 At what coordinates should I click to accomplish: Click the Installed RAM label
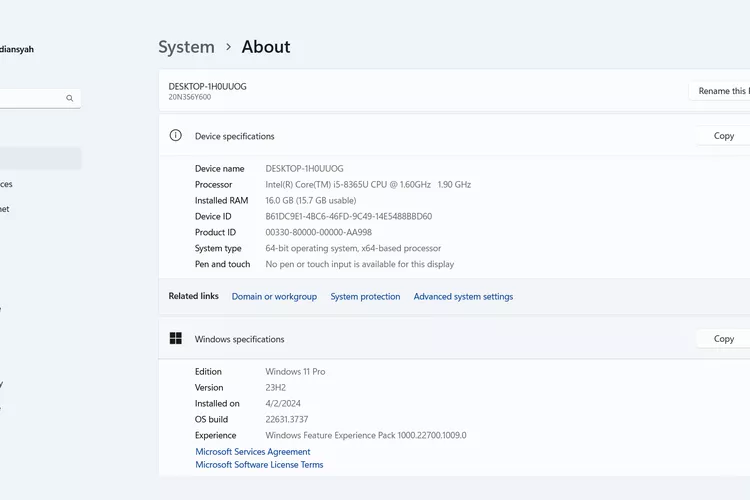pyautogui.click(x=221, y=200)
